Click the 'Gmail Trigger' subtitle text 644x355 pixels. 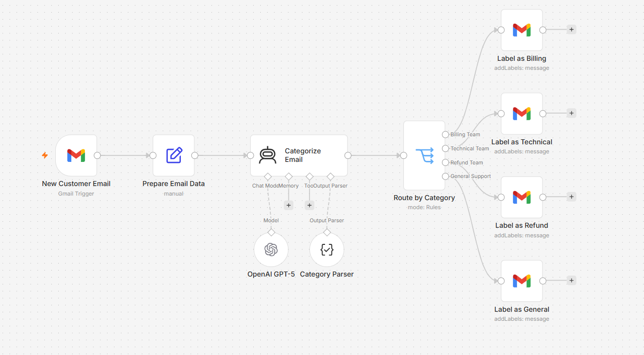click(x=76, y=194)
